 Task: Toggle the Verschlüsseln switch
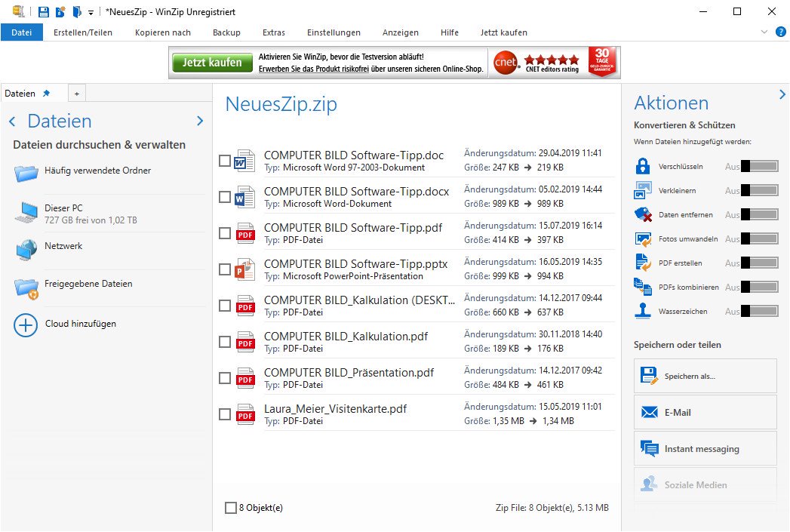[x=760, y=166]
